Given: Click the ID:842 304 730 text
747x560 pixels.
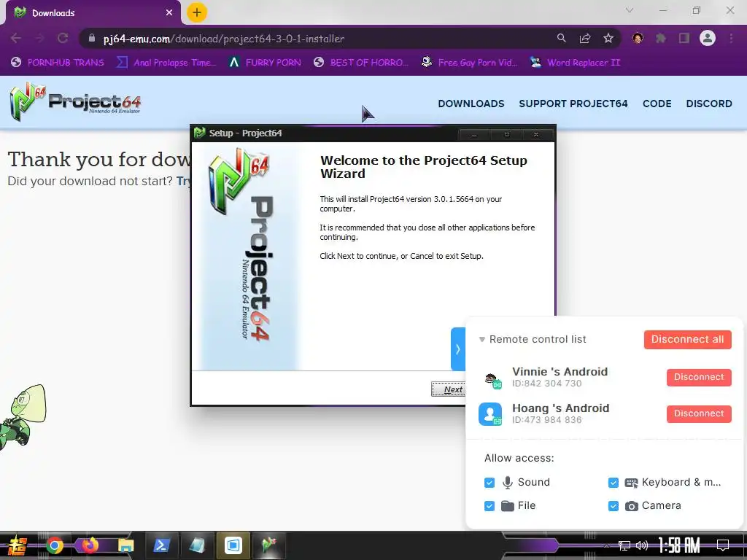Looking at the screenshot, I should tap(546, 384).
